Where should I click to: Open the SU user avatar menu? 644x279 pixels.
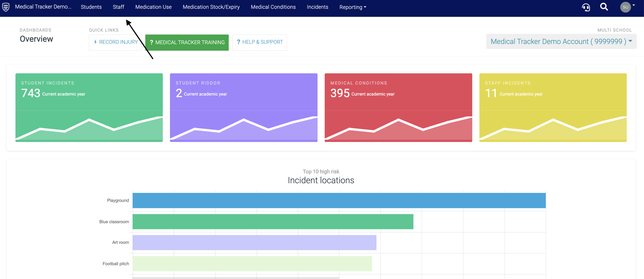(x=627, y=7)
